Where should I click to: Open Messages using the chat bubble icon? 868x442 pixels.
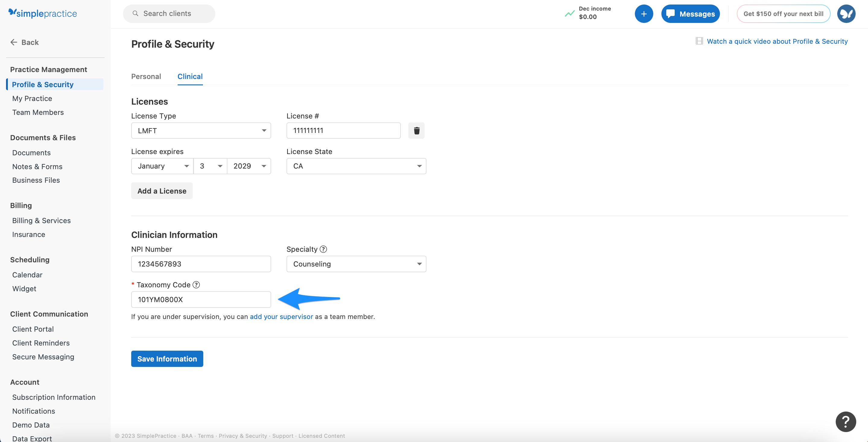[x=670, y=14]
